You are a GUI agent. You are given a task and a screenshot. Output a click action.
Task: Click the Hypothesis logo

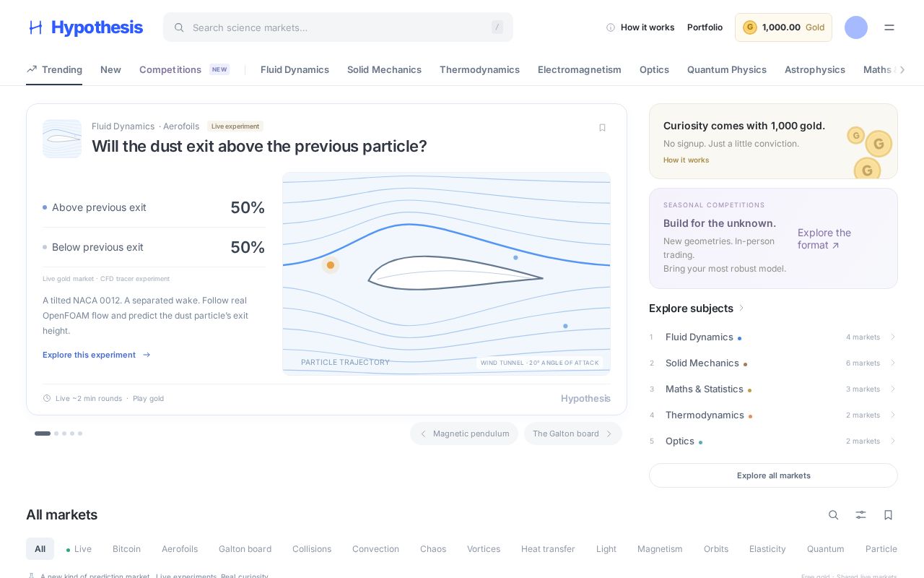85,27
